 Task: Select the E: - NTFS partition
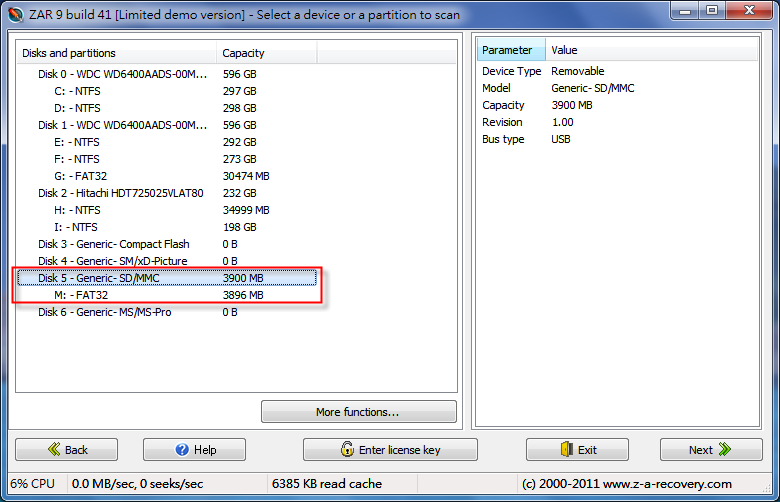pyautogui.click(x=77, y=142)
